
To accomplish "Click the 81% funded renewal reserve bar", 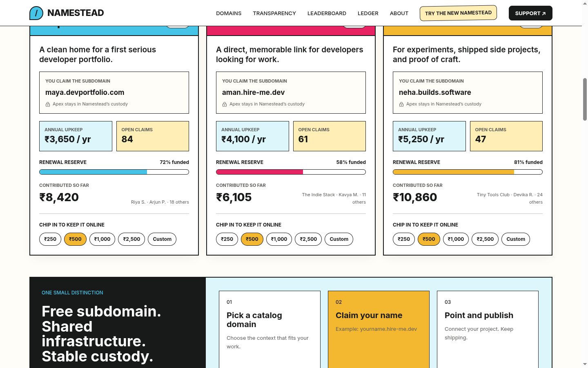I will [468, 172].
